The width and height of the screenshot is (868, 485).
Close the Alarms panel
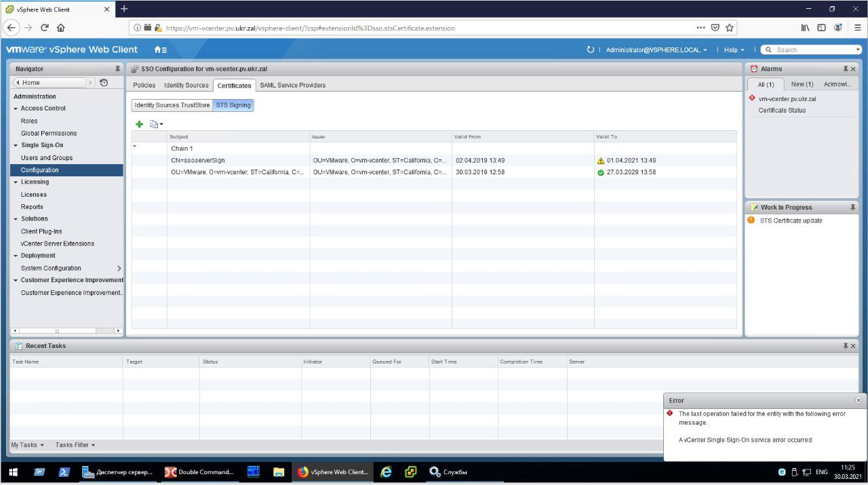pos(853,69)
